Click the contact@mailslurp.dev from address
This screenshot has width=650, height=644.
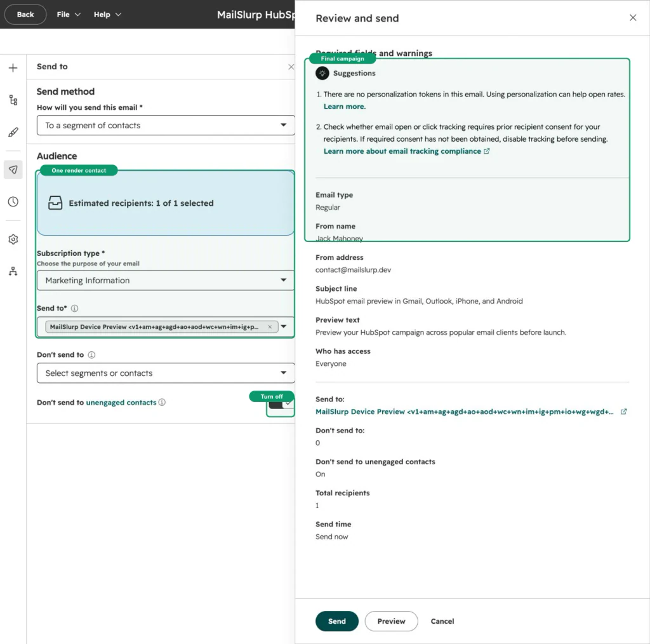click(353, 269)
